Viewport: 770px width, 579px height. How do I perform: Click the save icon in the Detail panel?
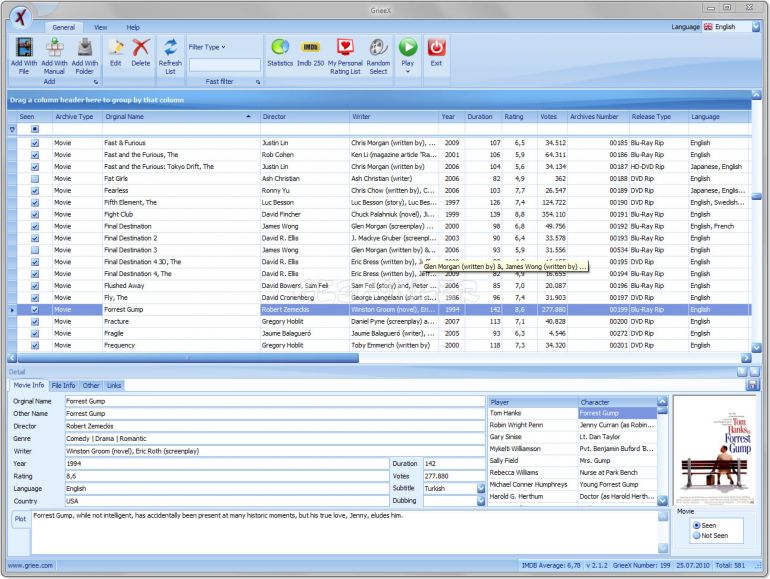pyautogui.click(x=752, y=385)
